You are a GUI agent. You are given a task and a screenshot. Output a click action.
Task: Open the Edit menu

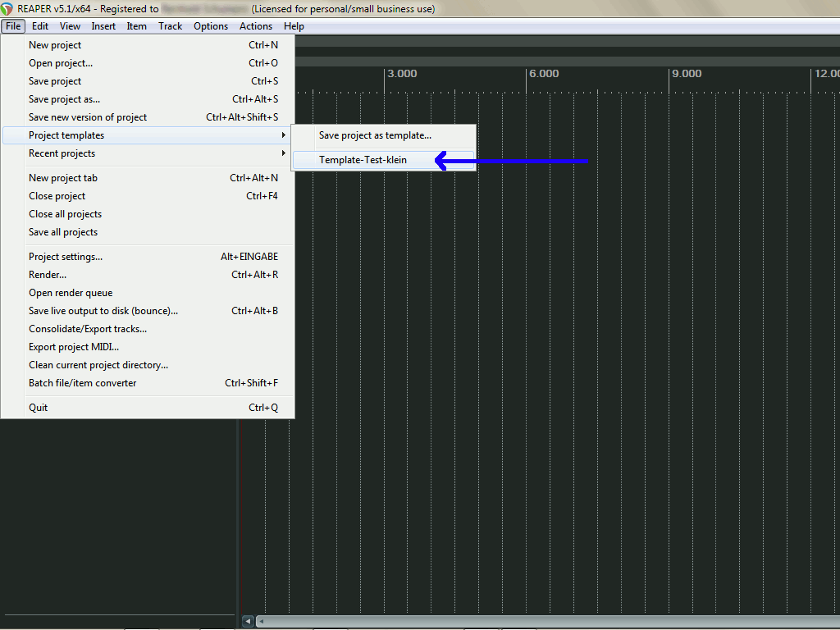pos(40,26)
